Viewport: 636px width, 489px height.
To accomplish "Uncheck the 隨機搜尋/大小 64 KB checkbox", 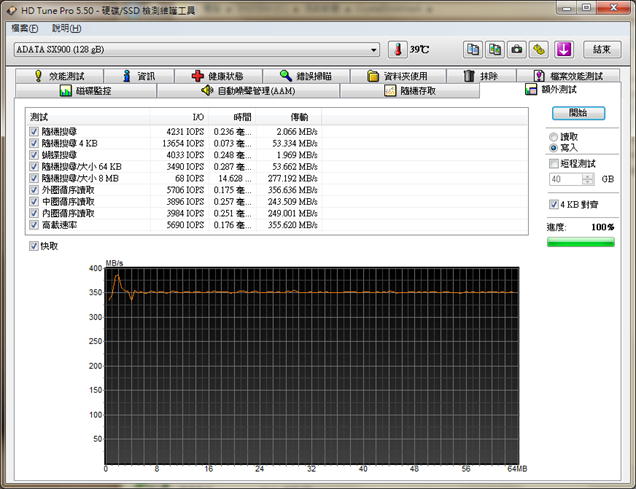I will coord(34,167).
